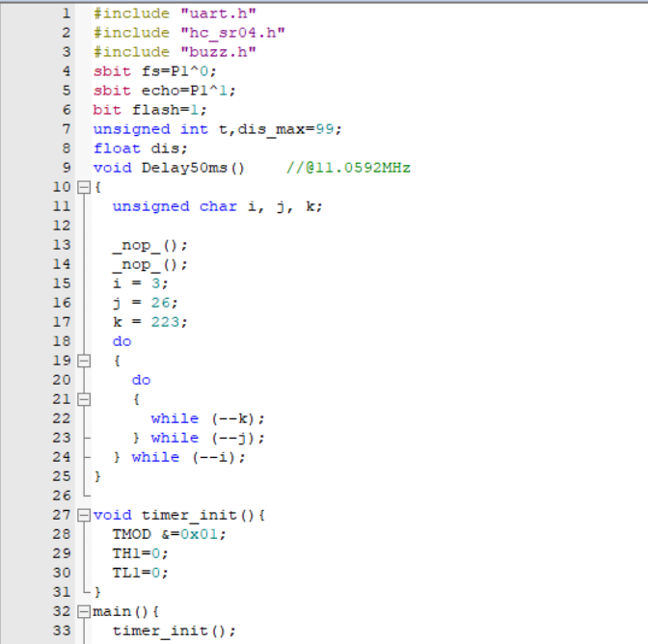Click TMOD &=0x01 statement
The width and height of the screenshot is (648, 644).
(x=169, y=534)
